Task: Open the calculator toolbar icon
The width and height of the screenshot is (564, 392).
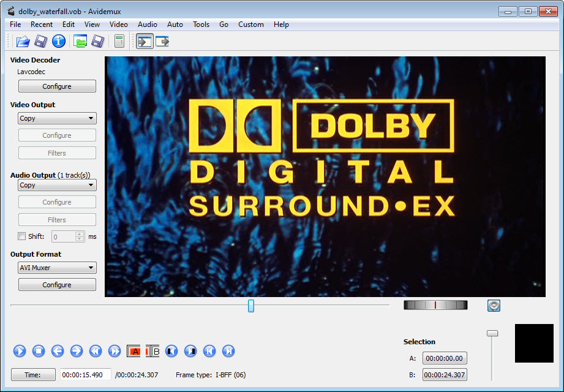Action: (119, 42)
